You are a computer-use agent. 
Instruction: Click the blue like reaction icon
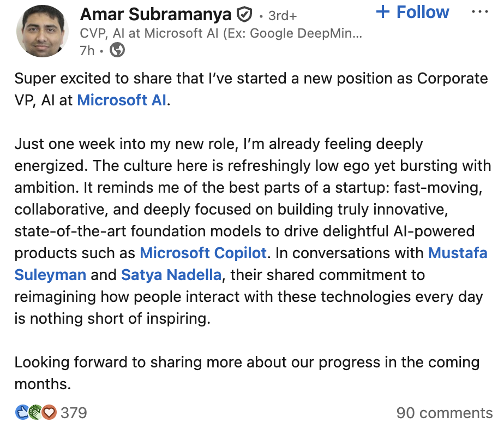tap(22, 412)
